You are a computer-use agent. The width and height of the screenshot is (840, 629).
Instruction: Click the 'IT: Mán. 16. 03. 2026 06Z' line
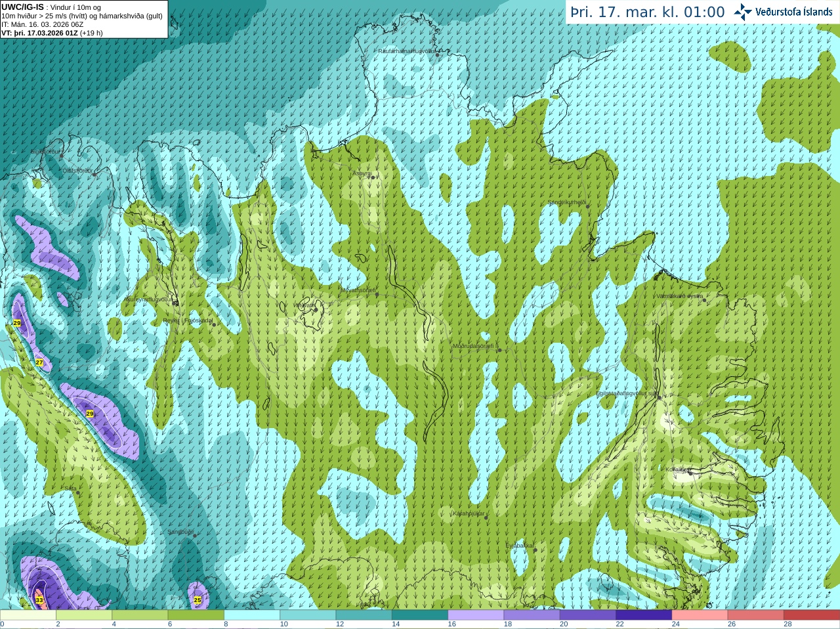43,24
